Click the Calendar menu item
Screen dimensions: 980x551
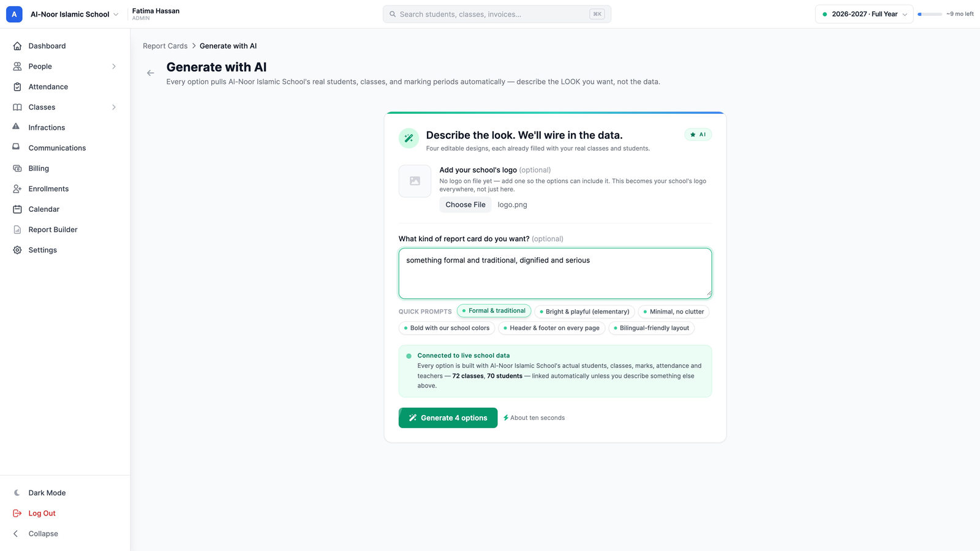[x=65, y=209]
